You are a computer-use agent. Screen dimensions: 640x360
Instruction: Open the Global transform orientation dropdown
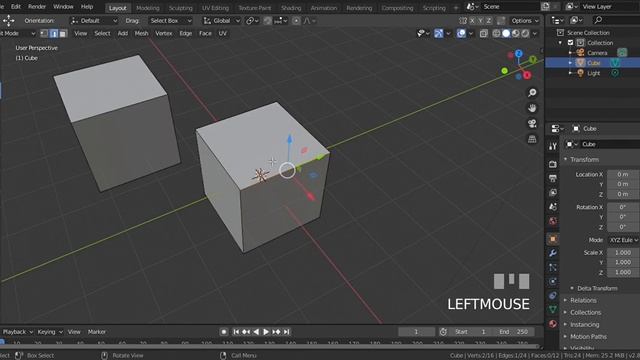point(221,20)
